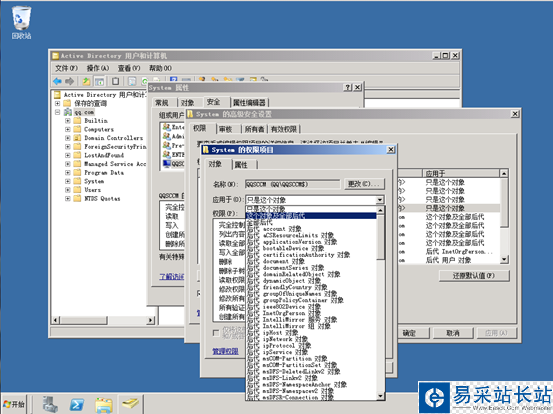Click the Forward arrow in AD toolbar
This screenshot has height=414, width=553.
pyautogui.click(x=69, y=81)
